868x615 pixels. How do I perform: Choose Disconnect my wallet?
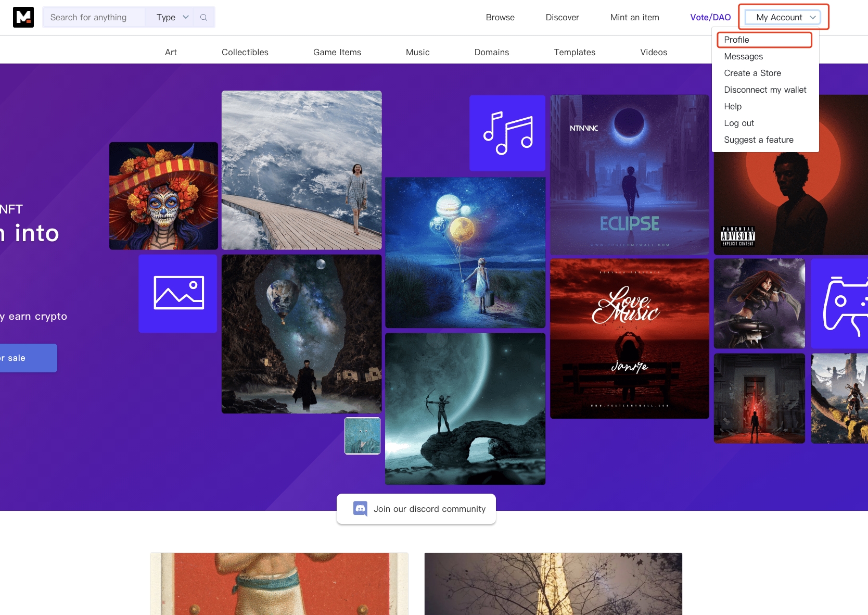tap(765, 90)
